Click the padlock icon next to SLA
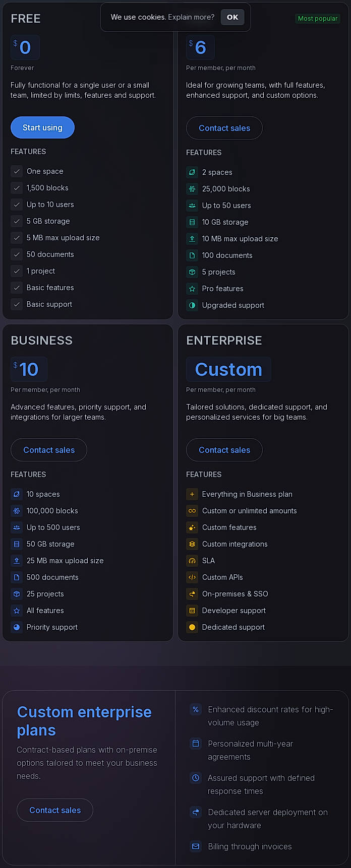351x868 pixels. click(x=192, y=561)
